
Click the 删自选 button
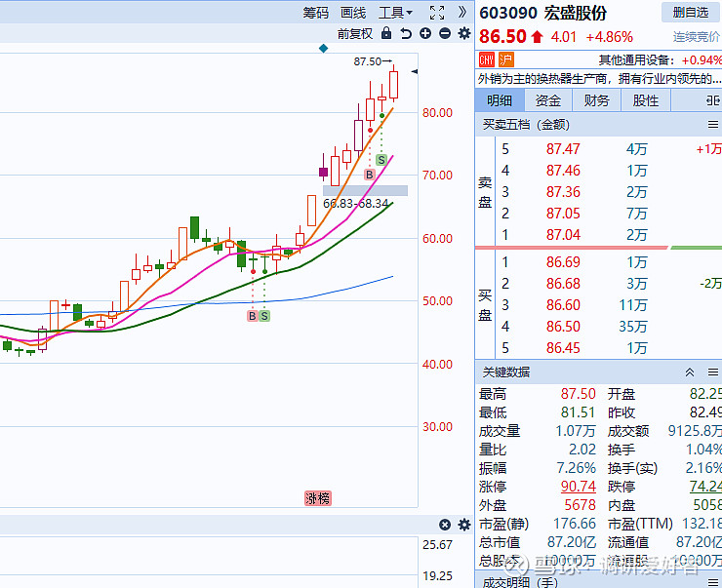(691, 13)
